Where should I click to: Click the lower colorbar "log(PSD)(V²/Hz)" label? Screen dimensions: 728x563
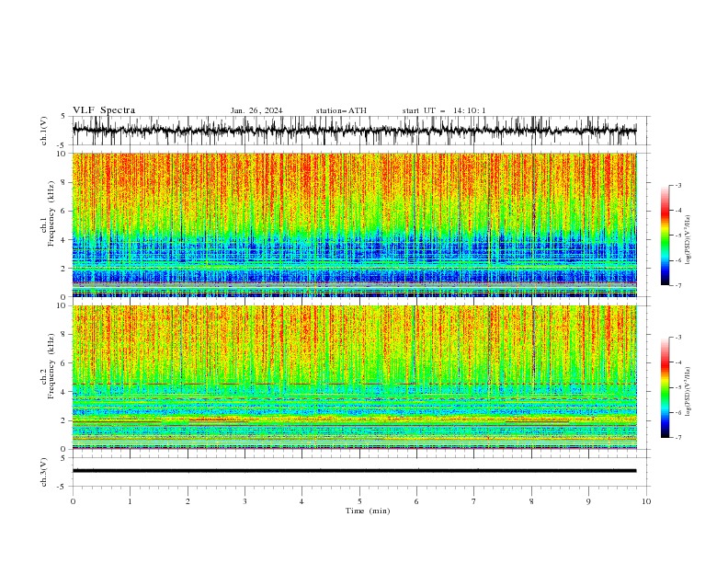click(688, 392)
